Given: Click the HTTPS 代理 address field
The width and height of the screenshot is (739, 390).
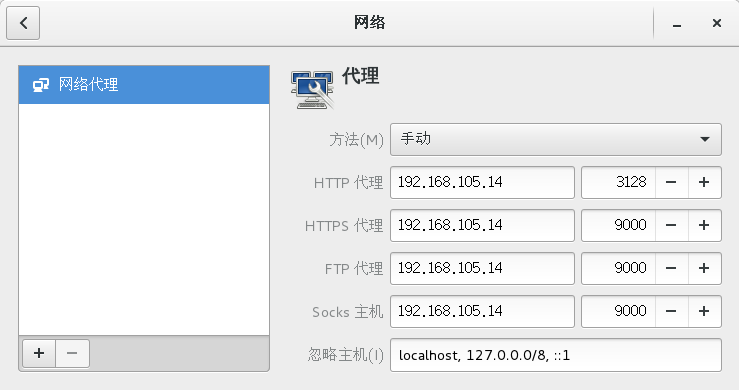Looking at the screenshot, I should pos(482,225).
